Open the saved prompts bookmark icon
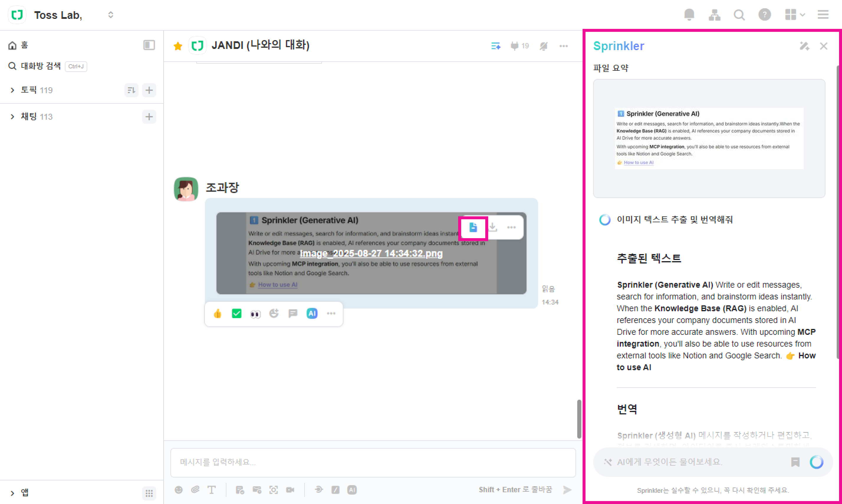The height and width of the screenshot is (504, 842). (795, 462)
